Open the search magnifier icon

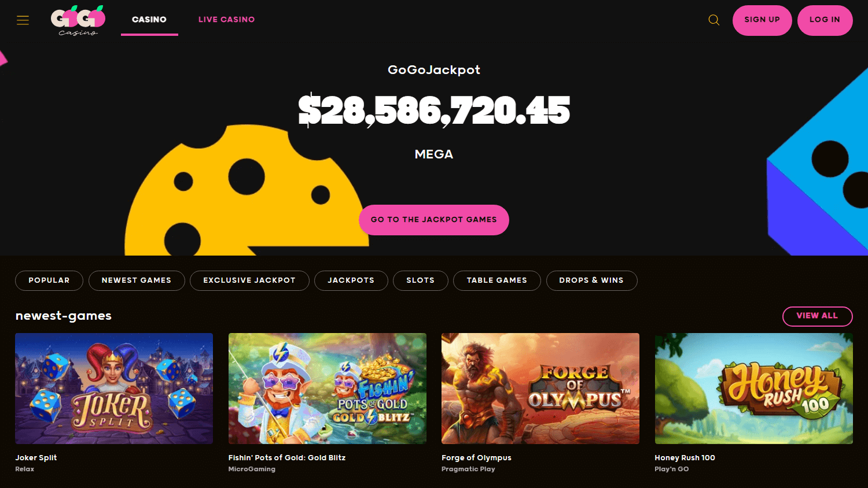pyautogui.click(x=714, y=20)
